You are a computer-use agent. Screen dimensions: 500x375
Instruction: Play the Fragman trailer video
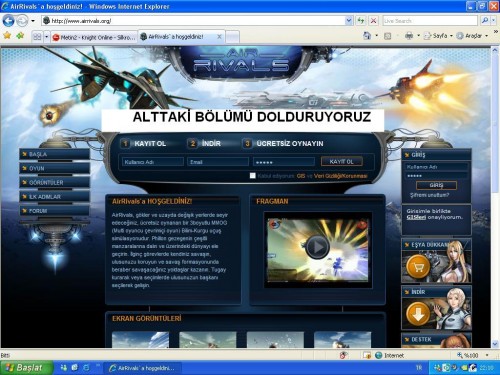coord(317,247)
